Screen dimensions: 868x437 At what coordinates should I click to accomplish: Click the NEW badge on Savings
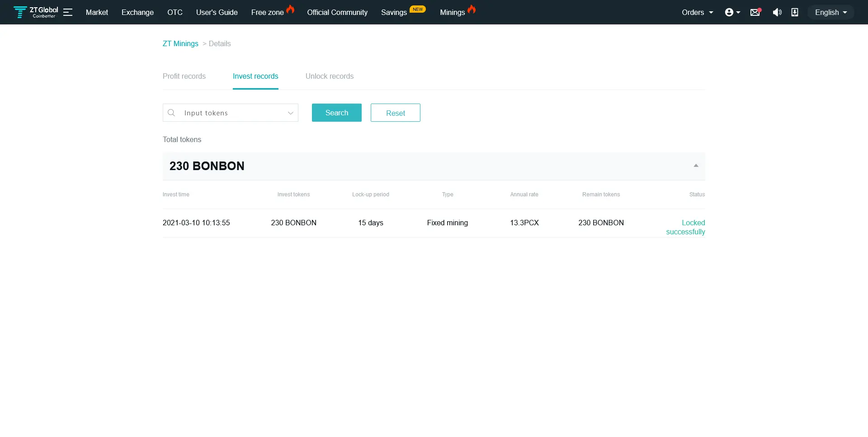click(x=418, y=9)
